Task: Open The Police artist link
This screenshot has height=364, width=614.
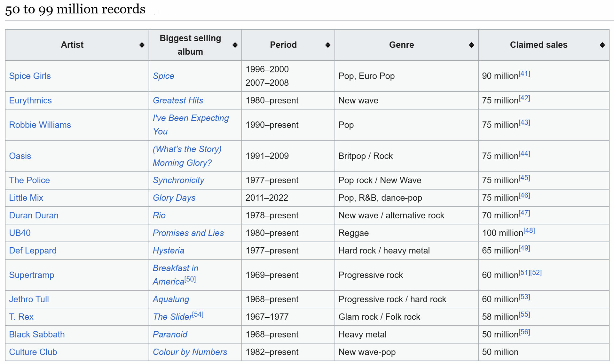Action: (x=29, y=180)
